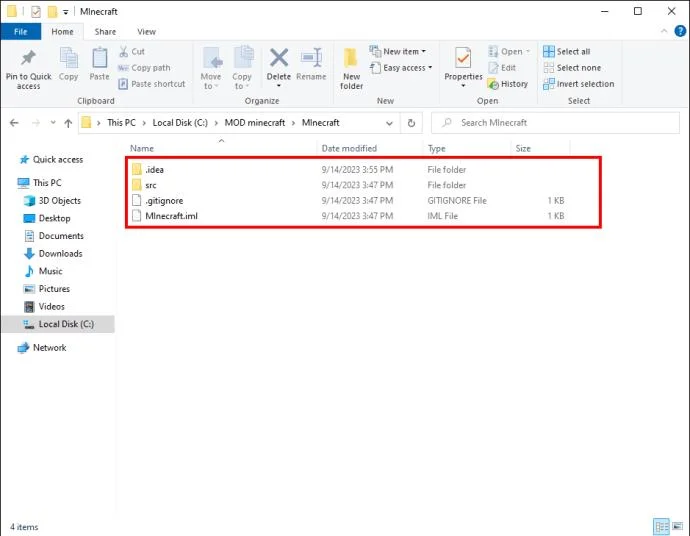Open Pictures in the sidebar
The height and width of the screenshot is (536, 690).
tap(47, 289)
